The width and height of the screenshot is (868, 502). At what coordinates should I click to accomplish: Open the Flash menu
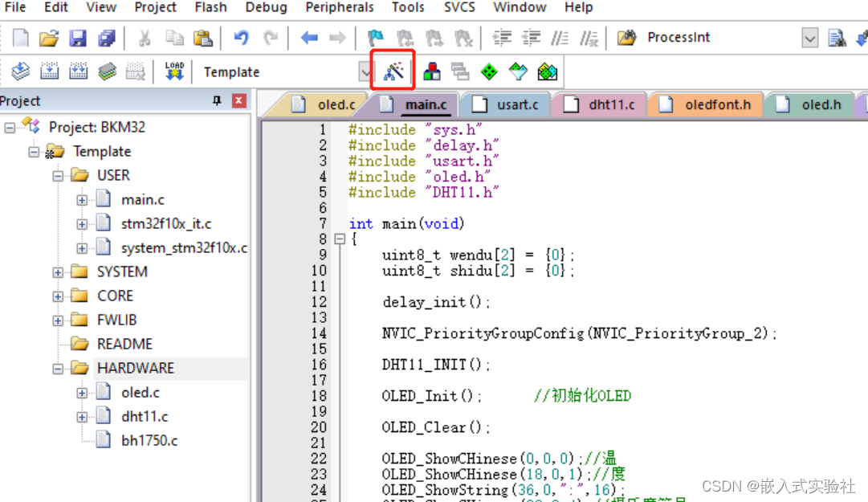(211, 7)
